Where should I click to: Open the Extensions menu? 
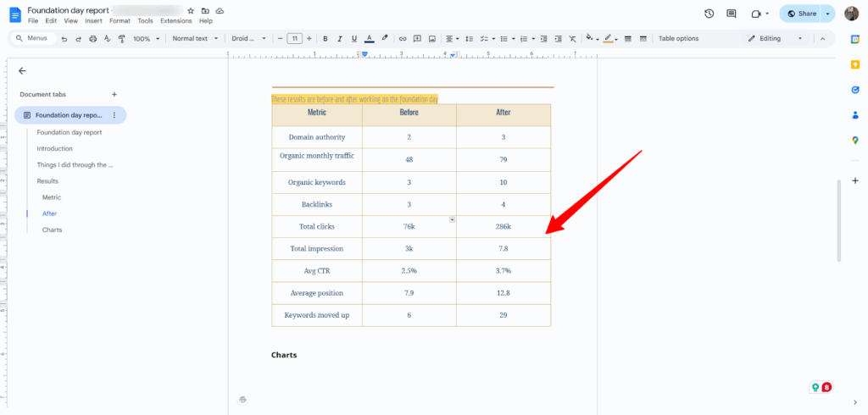(x=175, y=20)
